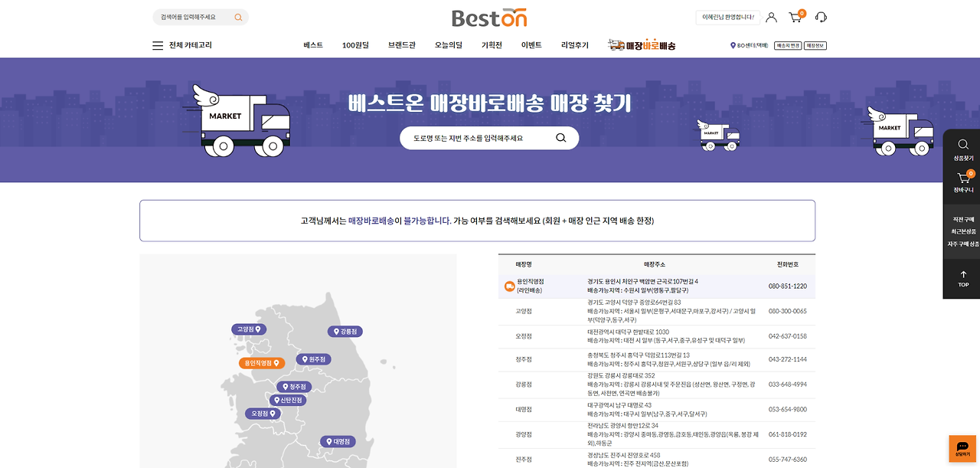Open the 브랜드관 menu
Image resolution: width=980 pixels, height=468 pixels.
click(402, 45)
